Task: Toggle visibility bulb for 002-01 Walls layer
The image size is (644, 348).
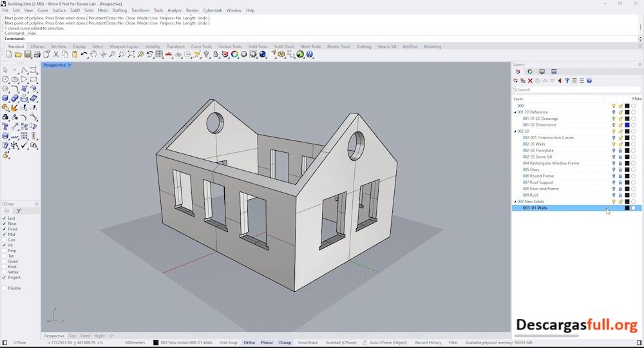Action: coord(614,144)
